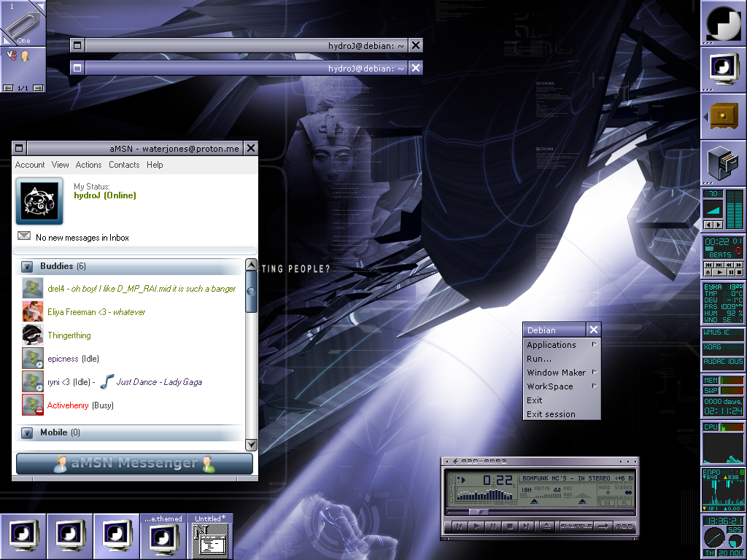Skip to next track in the player
Image resolution: width=747 pixels, height=560 pixels.
pyautogui.click(x=527, y=526)
